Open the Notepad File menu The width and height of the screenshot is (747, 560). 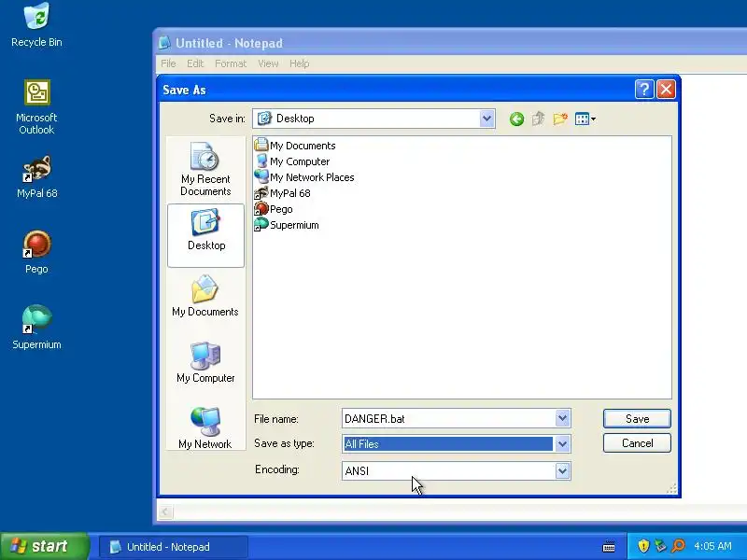[168, 63]
